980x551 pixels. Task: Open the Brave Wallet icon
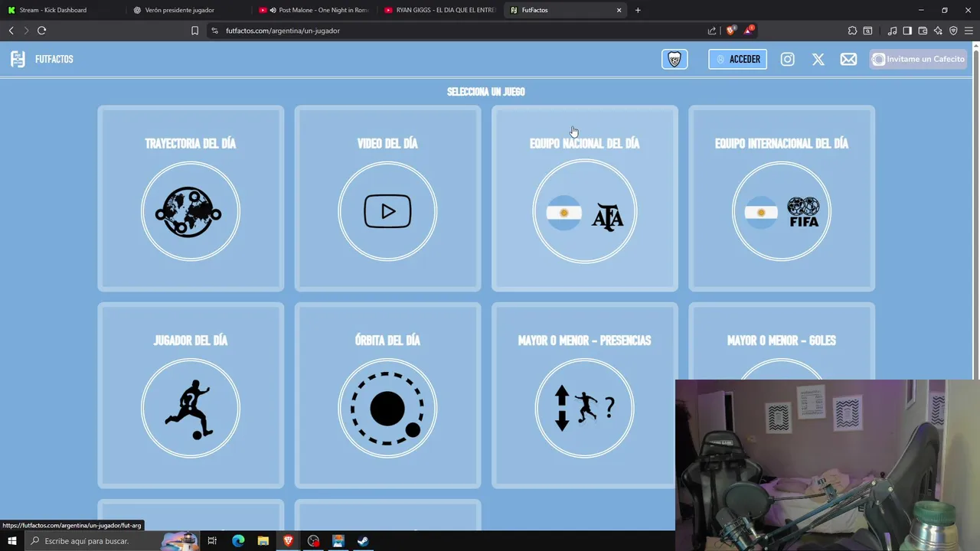923,31
